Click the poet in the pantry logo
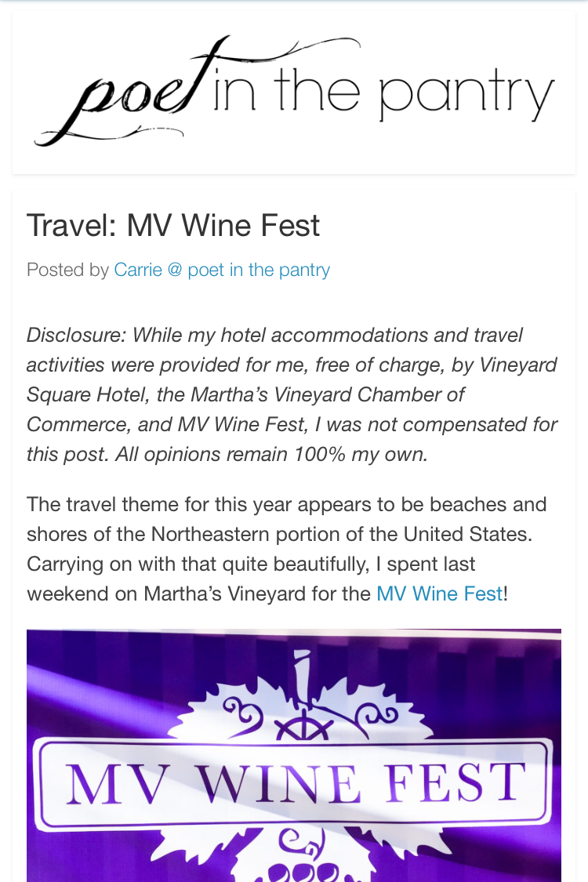Image resolution: width=588 pixels, height=882 pixels. coord(294,91)
